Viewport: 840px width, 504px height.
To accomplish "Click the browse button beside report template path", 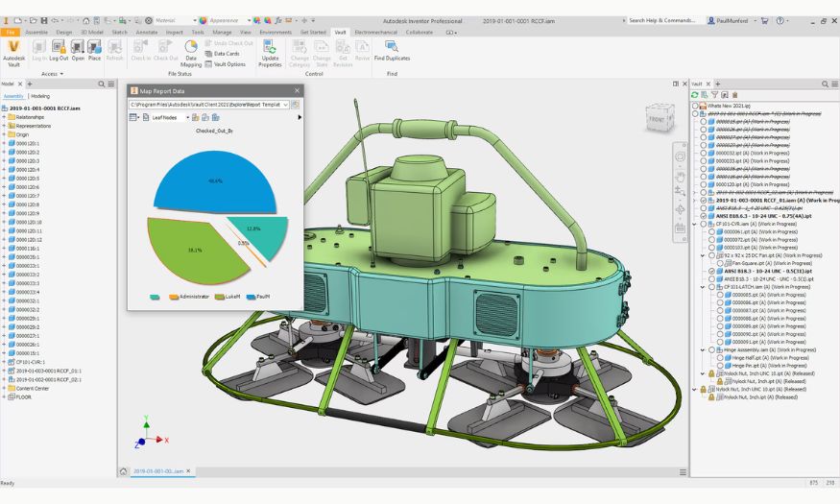I will [295, 105].
